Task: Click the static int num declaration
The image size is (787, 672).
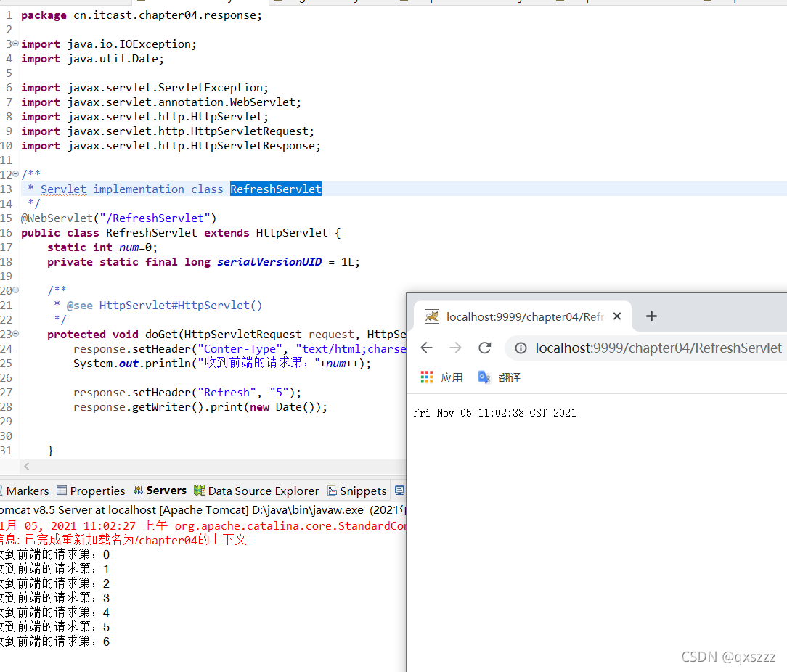Action: [x=102, y=247]
